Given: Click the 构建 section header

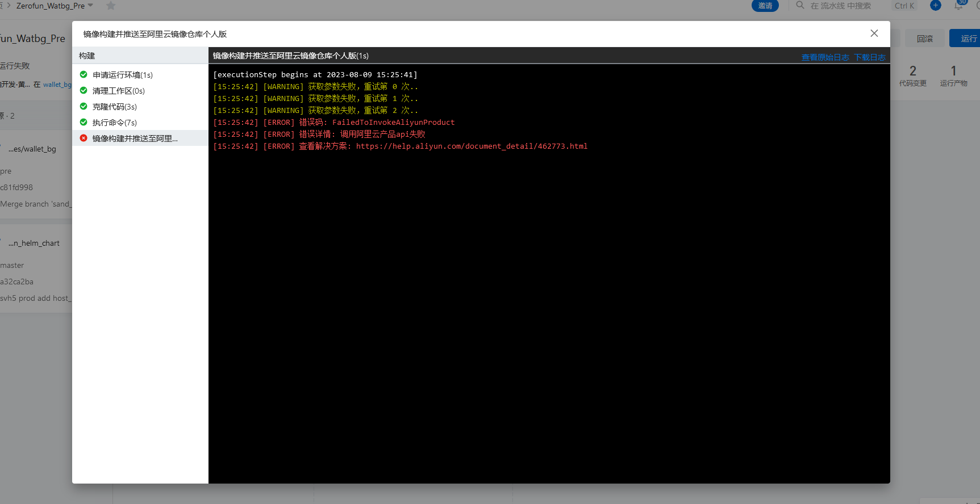Looking at the screenshot, I should 87,56.
